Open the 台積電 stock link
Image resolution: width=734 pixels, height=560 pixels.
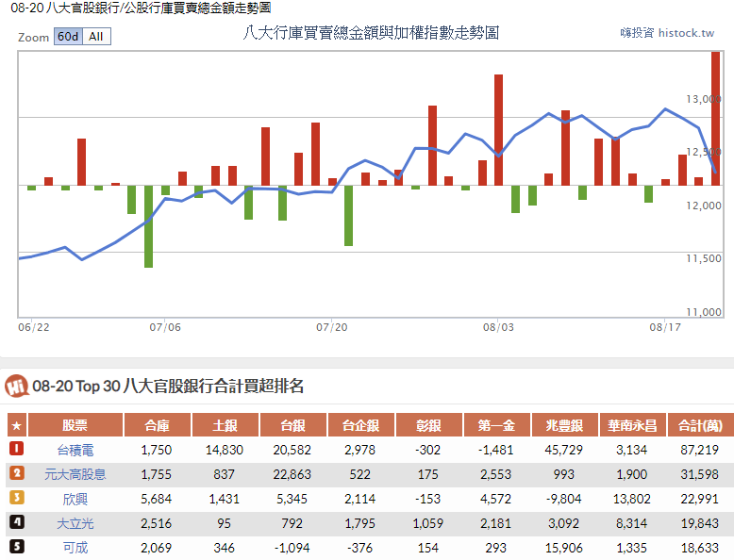point(75,450)
